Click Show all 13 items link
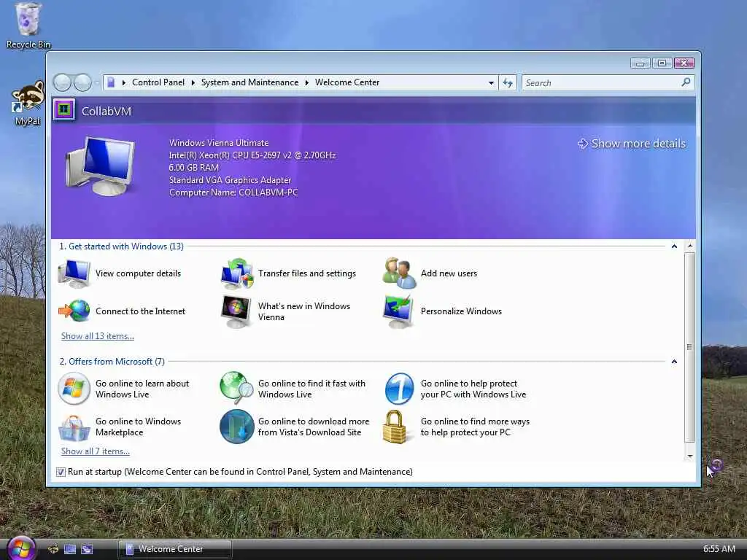This screenshot has height=560, width=747. point(98,335)
